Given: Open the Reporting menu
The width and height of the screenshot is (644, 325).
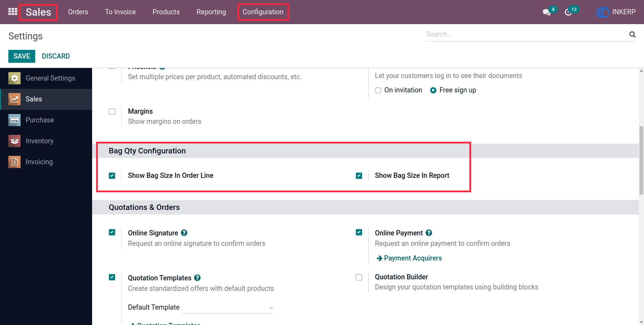Looking at the screenshot, I should [x=211, y=12].
